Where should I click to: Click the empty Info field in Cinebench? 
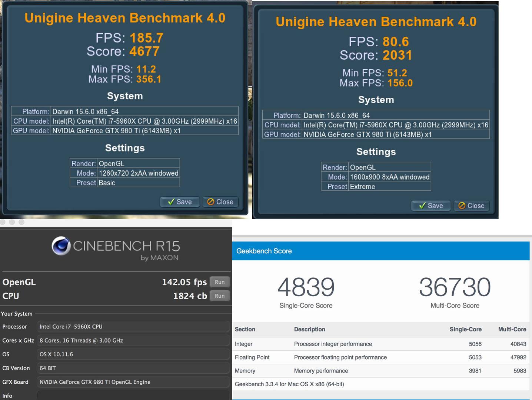point(133,396)
